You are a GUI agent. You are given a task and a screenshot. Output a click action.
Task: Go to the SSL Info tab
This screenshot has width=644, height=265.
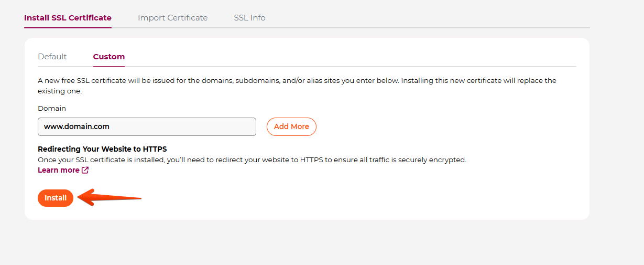[249, 18]
